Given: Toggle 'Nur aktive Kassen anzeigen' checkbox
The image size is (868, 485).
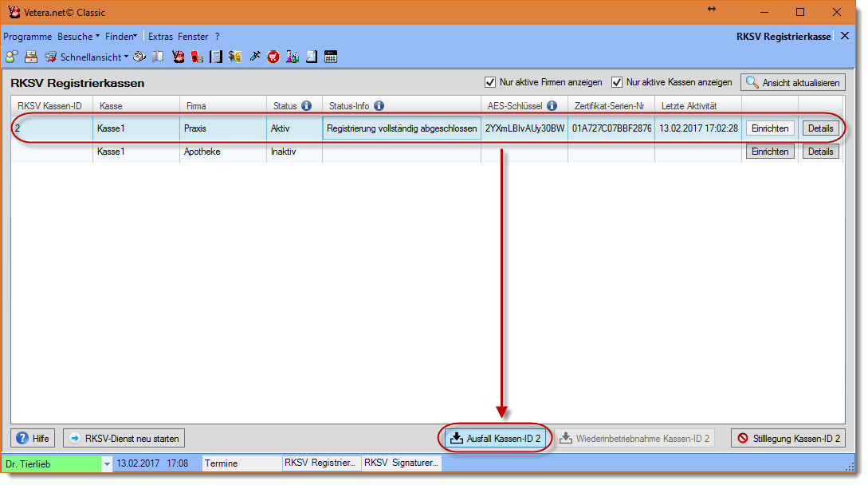Looking at the screenshot, I should tap(617, 82).
